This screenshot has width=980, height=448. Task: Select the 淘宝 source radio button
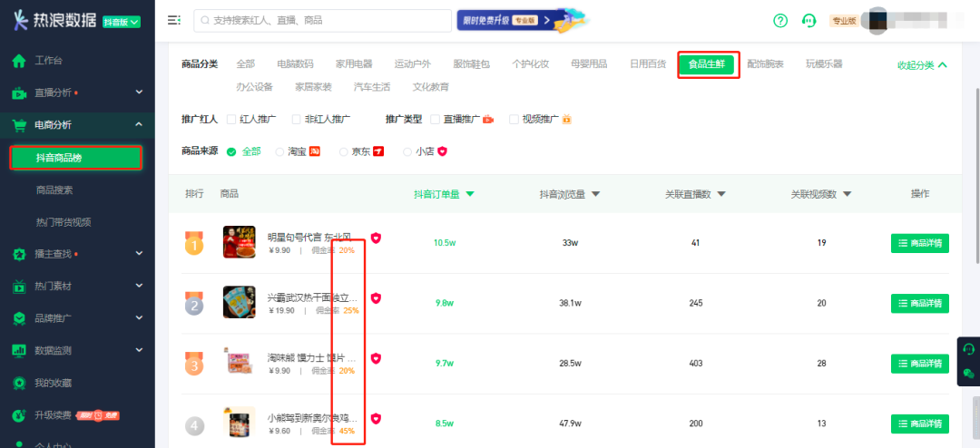point(280,151)
